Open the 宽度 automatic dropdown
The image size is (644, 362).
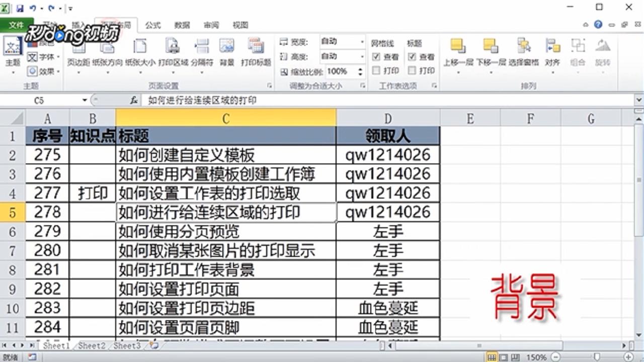[x=363, y=41]
